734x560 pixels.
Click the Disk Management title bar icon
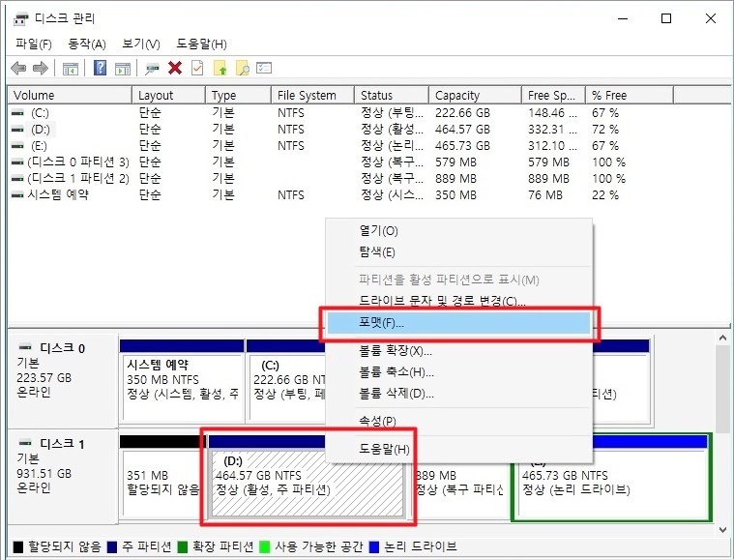coord(20,19)
